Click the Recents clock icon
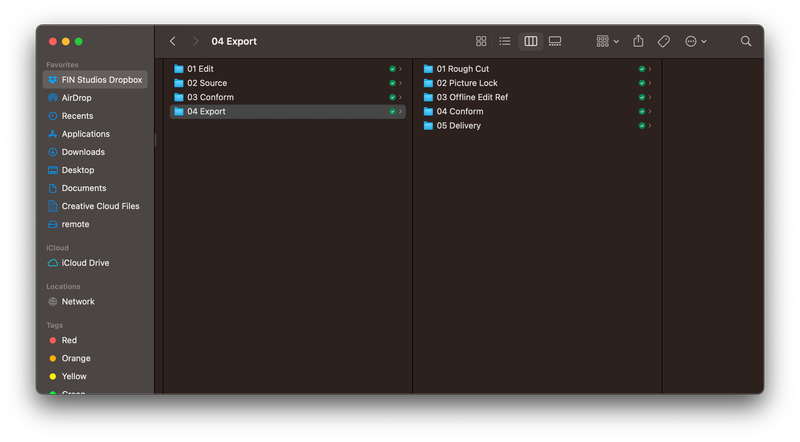 [x=53, y=116]
